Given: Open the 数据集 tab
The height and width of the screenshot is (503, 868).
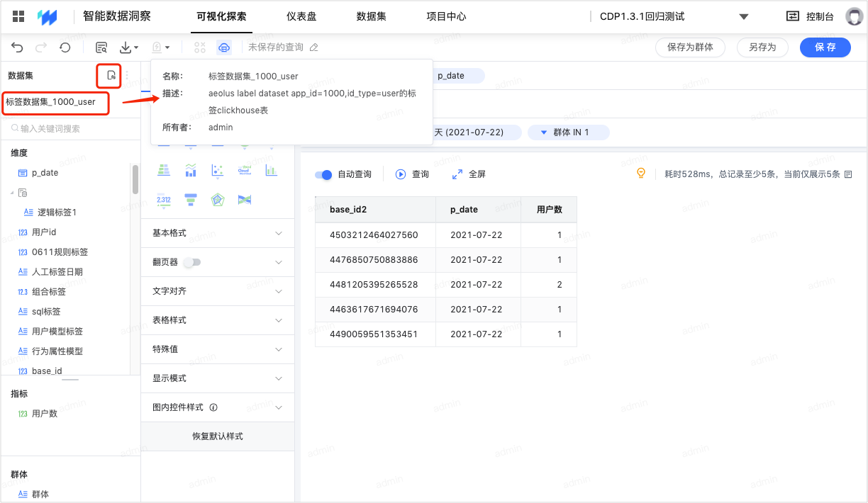Looking at the screenshot, I should point(371,16).
